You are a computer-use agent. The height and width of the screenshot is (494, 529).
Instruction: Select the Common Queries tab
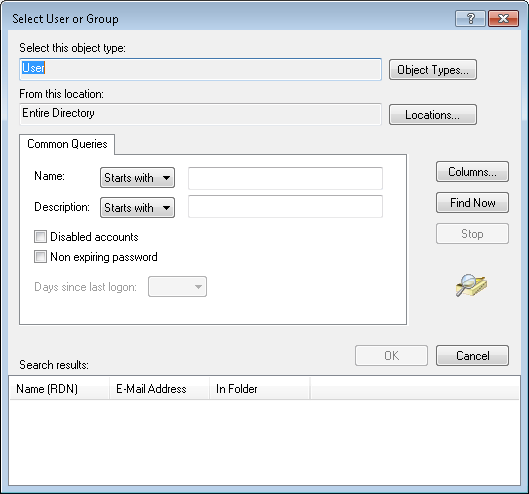click(x=67, y=144)
